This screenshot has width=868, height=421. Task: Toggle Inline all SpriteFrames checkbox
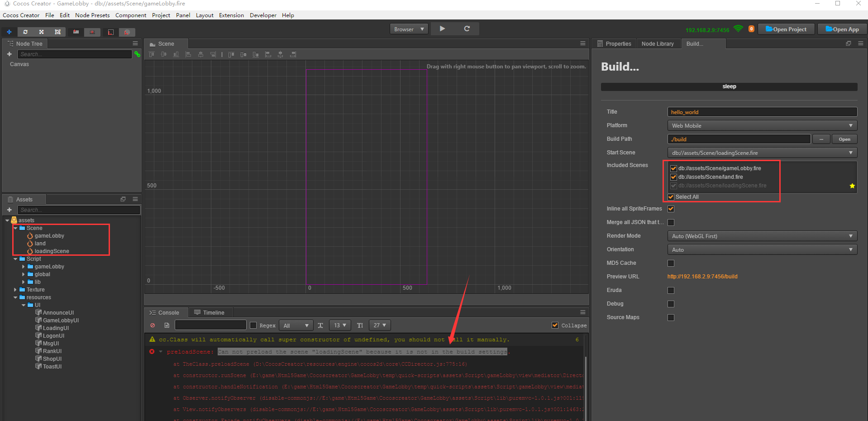[x=671, y=209]
